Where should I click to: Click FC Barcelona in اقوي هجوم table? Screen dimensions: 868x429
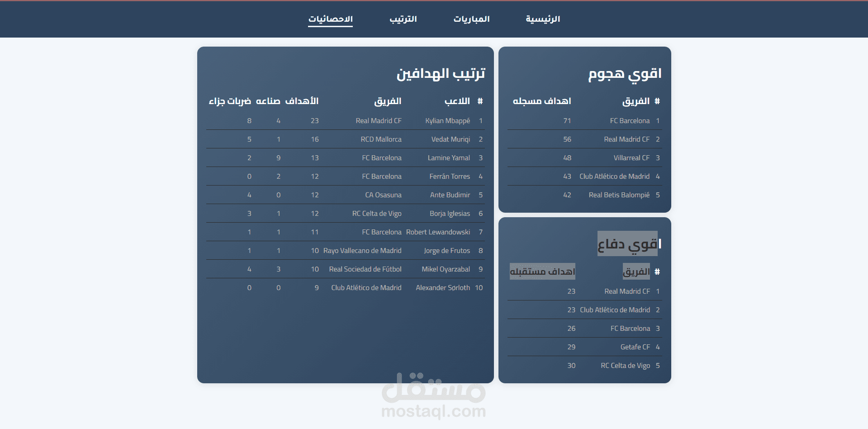(630, 121)
